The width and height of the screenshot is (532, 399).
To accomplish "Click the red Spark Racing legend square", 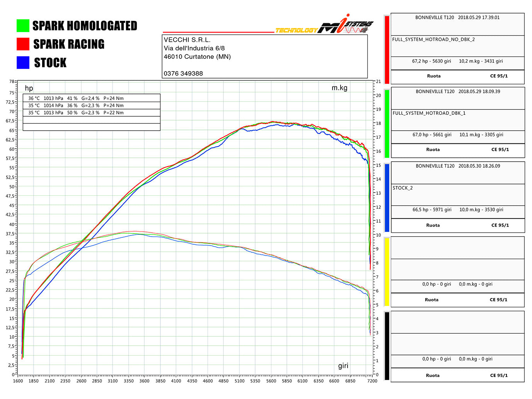I will (23, 44).
